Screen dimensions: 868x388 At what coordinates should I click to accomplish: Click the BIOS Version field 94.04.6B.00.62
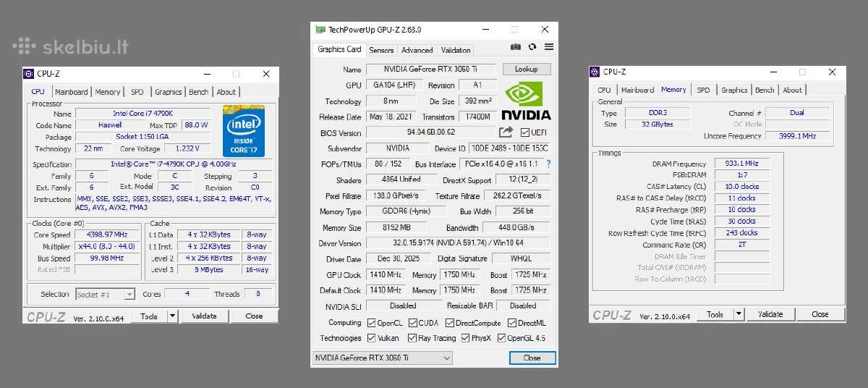430,132
